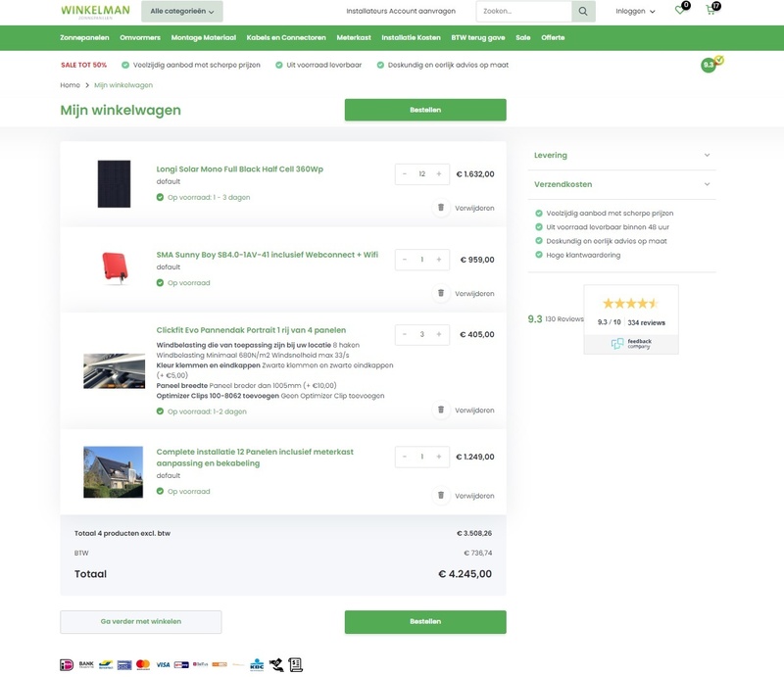Open Longi Solar Mono Full Black product link
The height and width of the screenshot is (677, 784).
pos(239,169)
